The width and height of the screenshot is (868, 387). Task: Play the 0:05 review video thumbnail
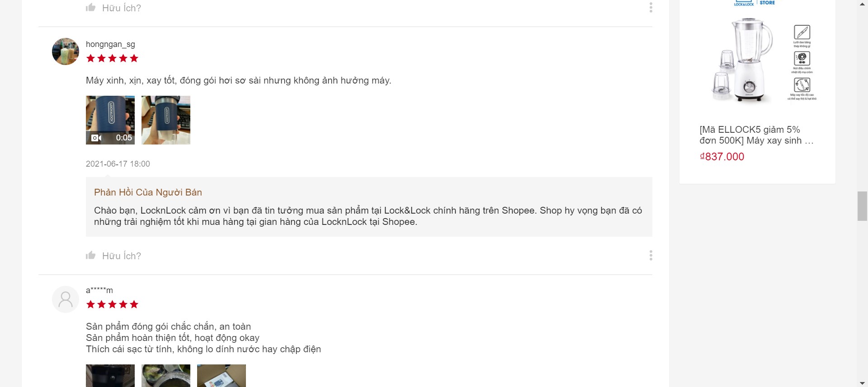pyautogui.click(x=110, y=120)
